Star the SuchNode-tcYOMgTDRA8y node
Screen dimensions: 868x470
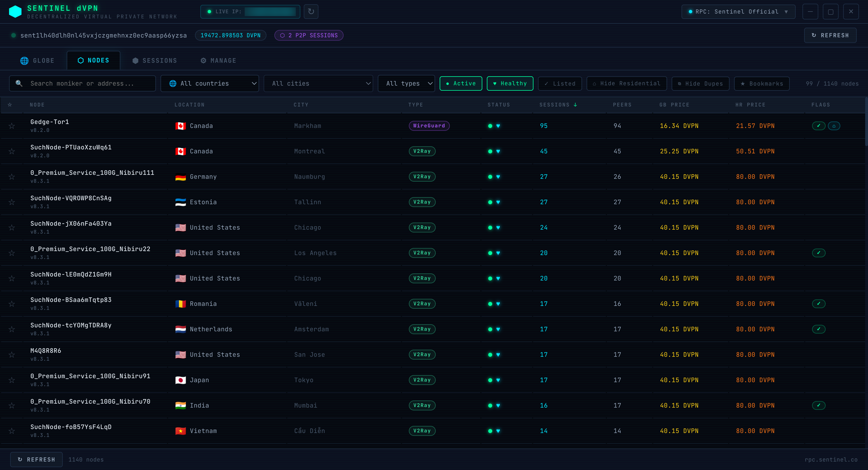coord(12,329)
